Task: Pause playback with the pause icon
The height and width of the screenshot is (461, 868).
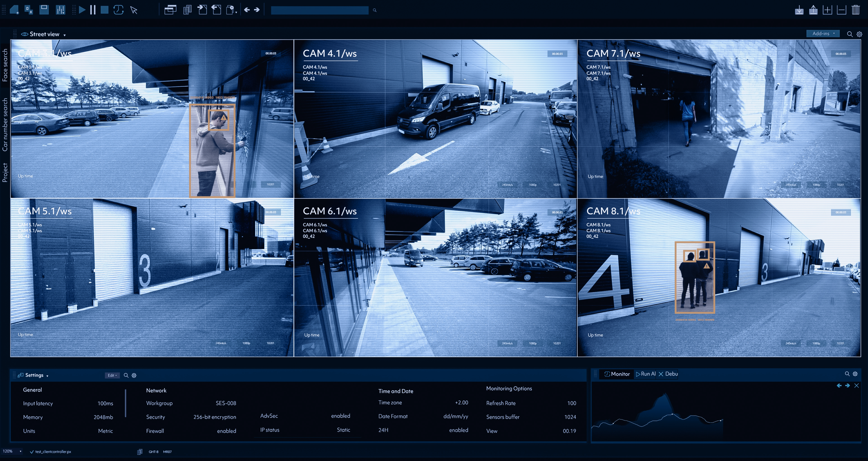Action: pyautogui.click(x=93, y=10)
